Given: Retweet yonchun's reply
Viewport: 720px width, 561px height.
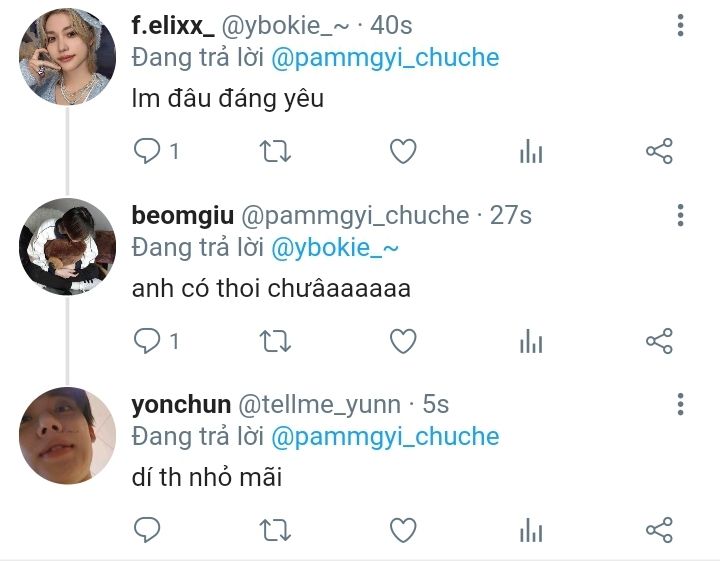Looking at the screenshot, I should [275, 530].
